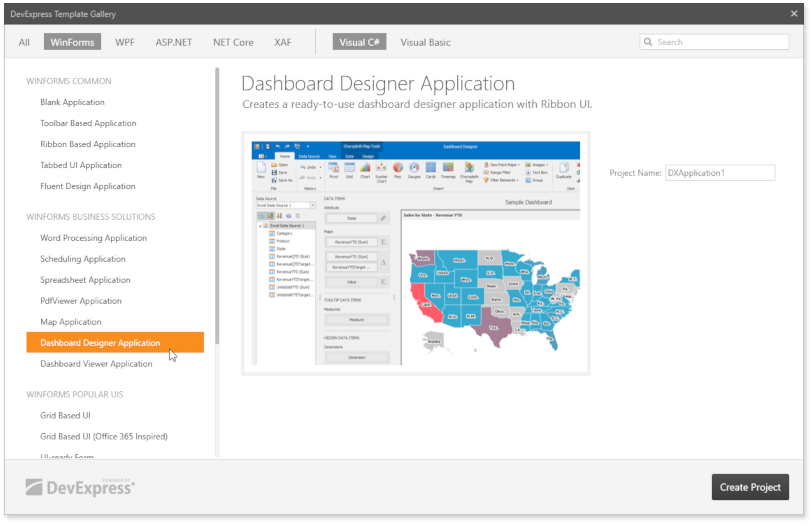Click the search magnifier icon
This screenshot has width=812, height=524.
[x=649, y=42]
